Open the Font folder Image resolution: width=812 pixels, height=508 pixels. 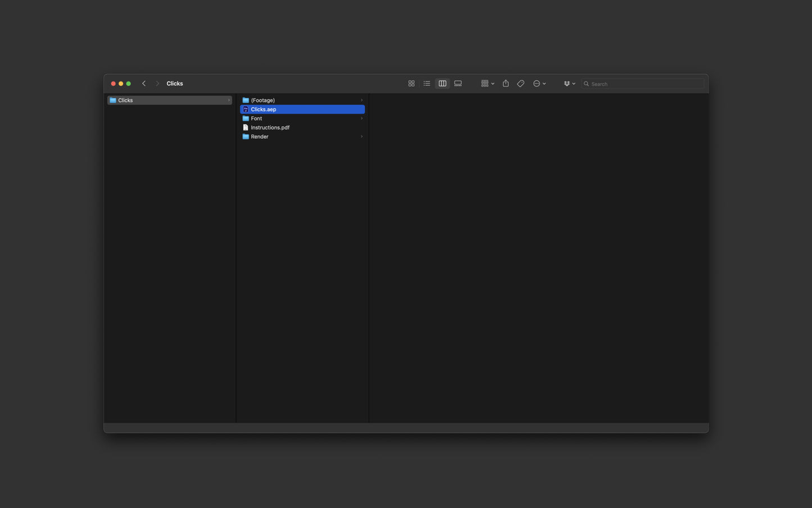tap(302, 118)
